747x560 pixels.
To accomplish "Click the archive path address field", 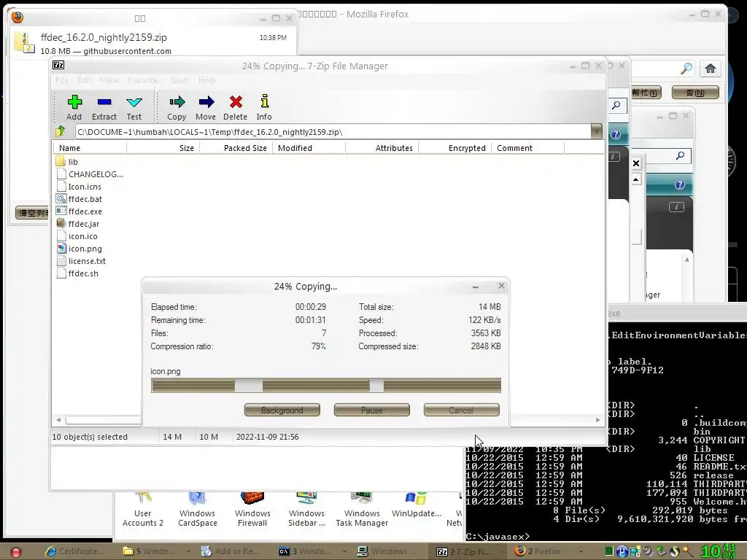I will tap(333, 131).
